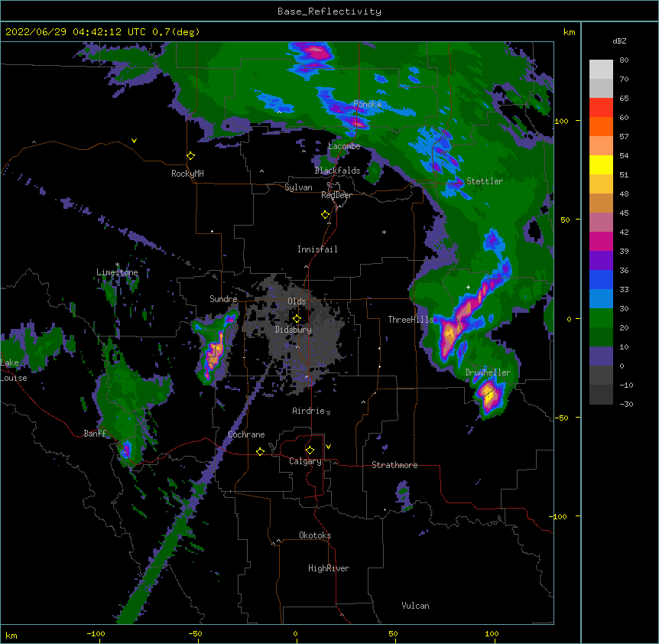659x644 pixels.
Task: Select the Calgary city label
Action: [x=305, y=461]
